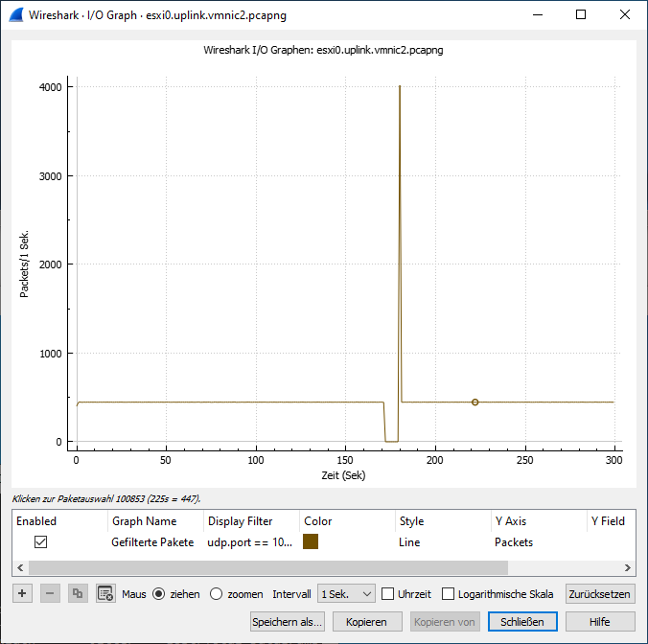Viewport: 648px width, 644px height.
Task: Click the Wireshark shark fin title icon
Action: [x=16, y=15]
